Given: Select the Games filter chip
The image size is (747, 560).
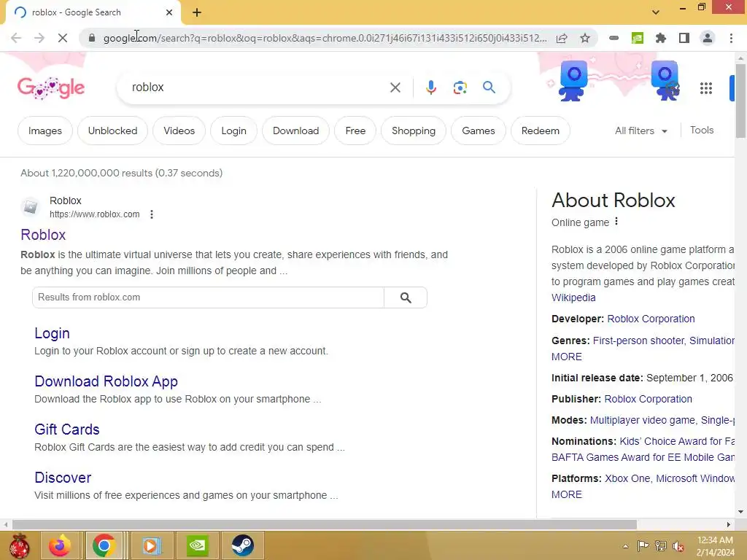Looking at the screenshot, I should point(479,131).
